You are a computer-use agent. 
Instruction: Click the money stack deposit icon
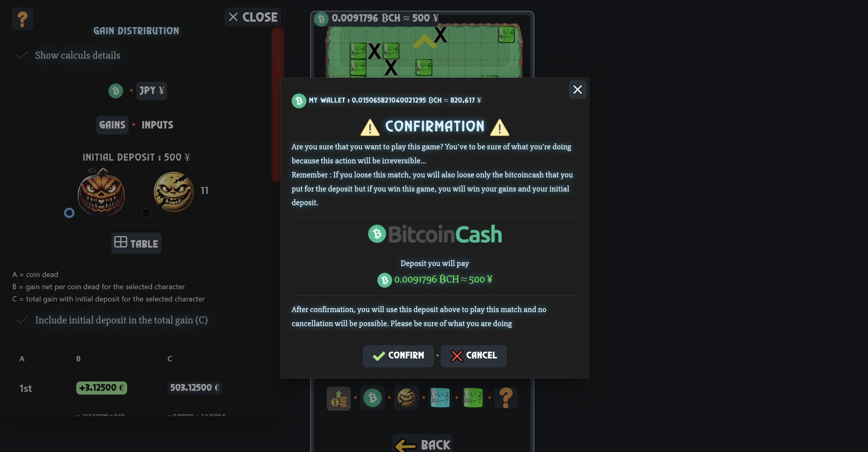338,398
